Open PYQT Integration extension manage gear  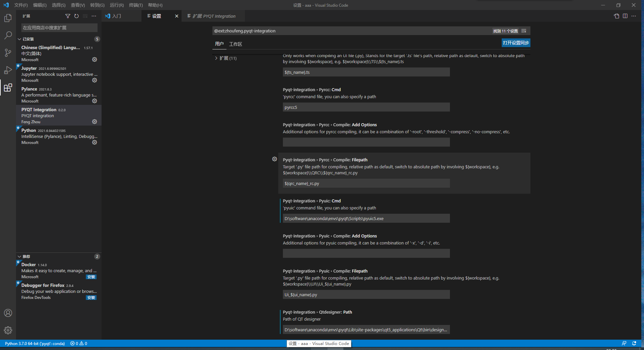(x=95, y=122)
